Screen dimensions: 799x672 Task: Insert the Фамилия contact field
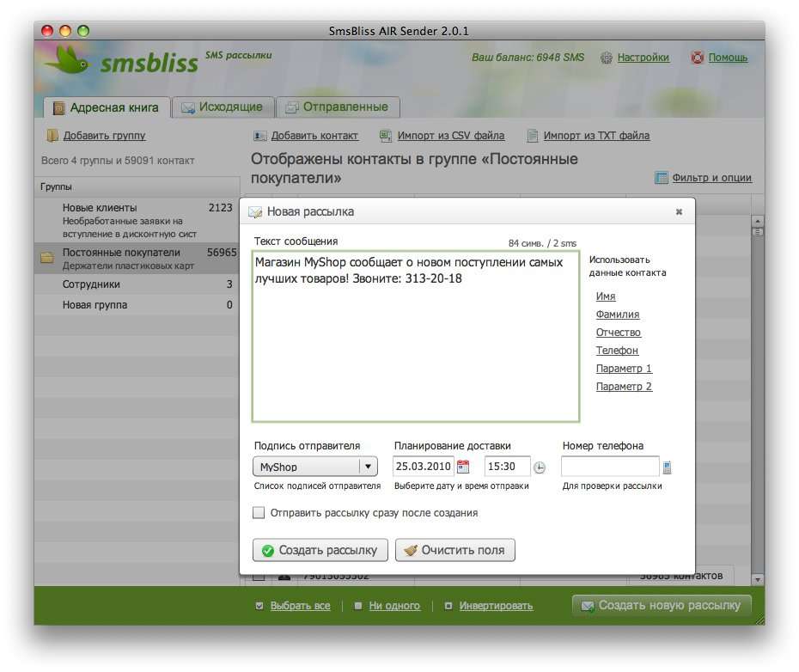coord(618,314)
